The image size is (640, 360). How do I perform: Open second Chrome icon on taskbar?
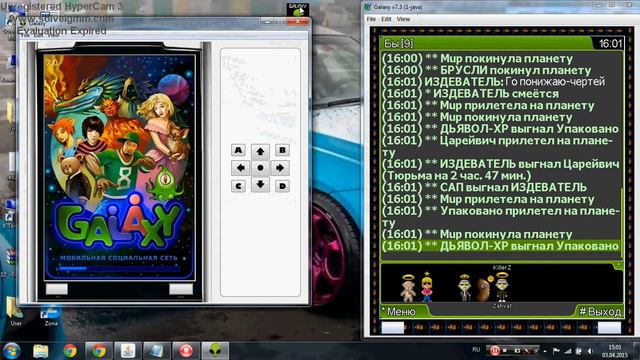tap(99, 351)
